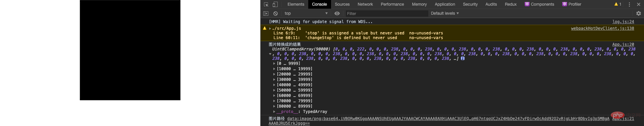Switch to the Elements tab
The height and width of the screenshot is (126, 644).
click(x=296, y=4)
